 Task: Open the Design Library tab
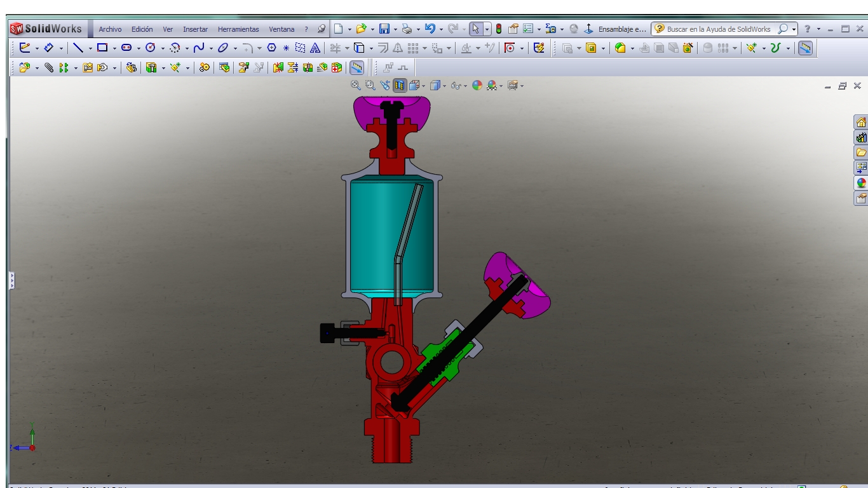861,137
